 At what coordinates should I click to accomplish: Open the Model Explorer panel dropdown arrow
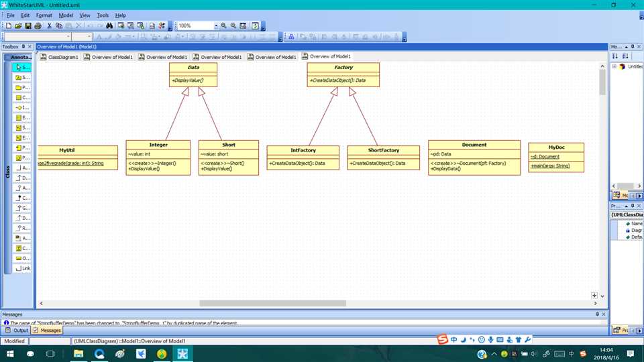tap(627, 46)
